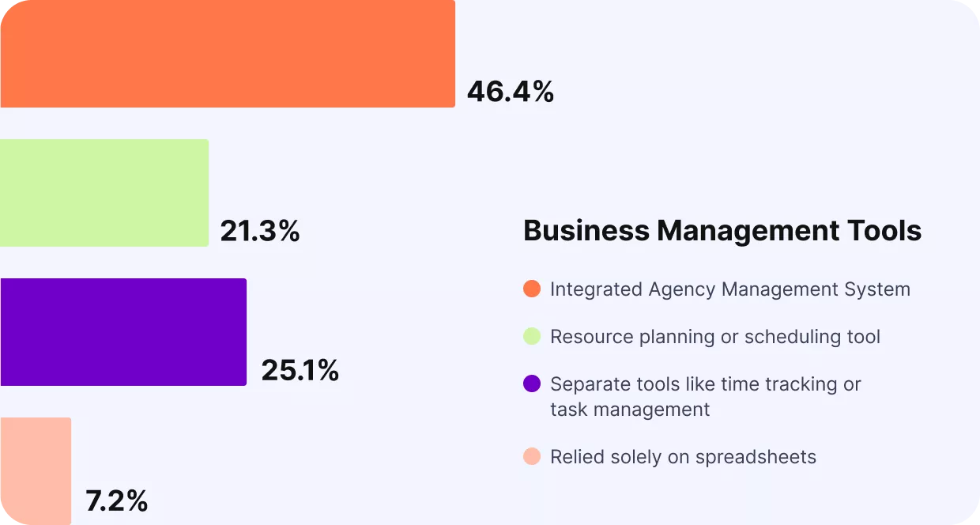Click the word 'Management' in the title

[747, 231]
